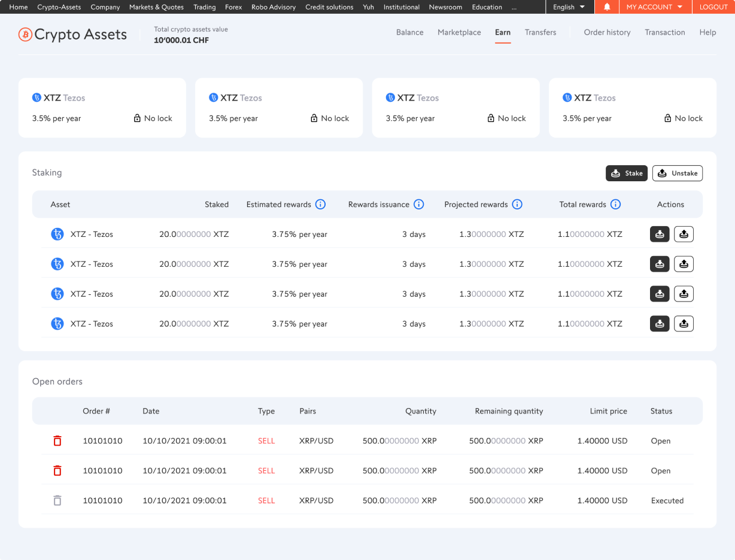Click the "Remaining quantity" column header

[509, 411]
